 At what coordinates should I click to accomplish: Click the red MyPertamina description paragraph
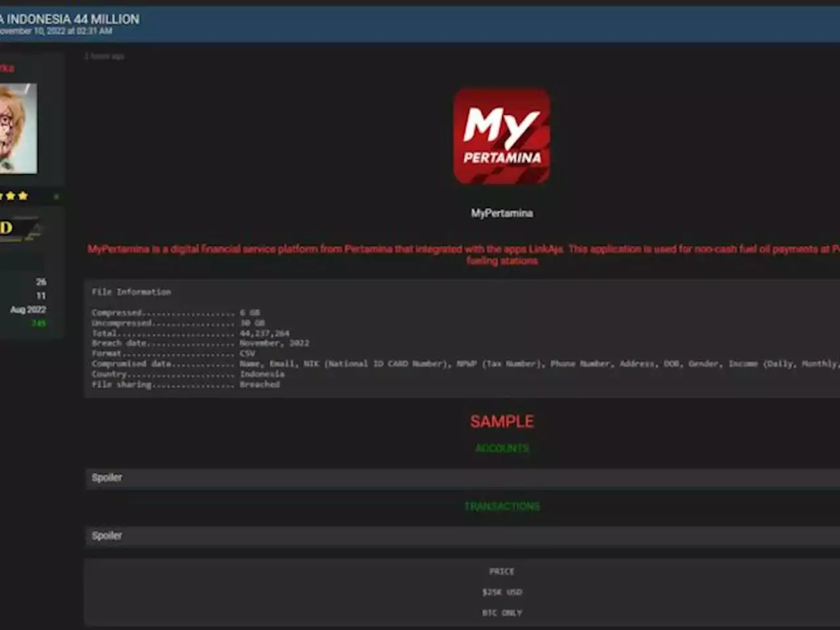(463, 255)
